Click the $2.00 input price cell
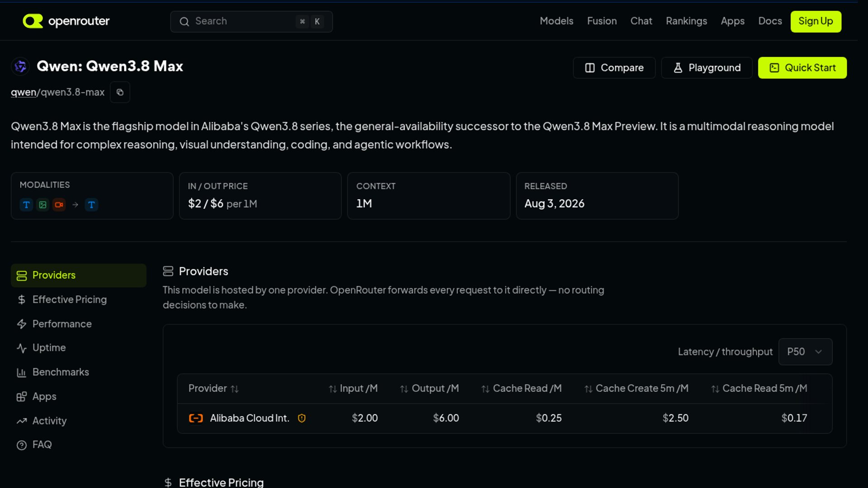 coord(365,418)
